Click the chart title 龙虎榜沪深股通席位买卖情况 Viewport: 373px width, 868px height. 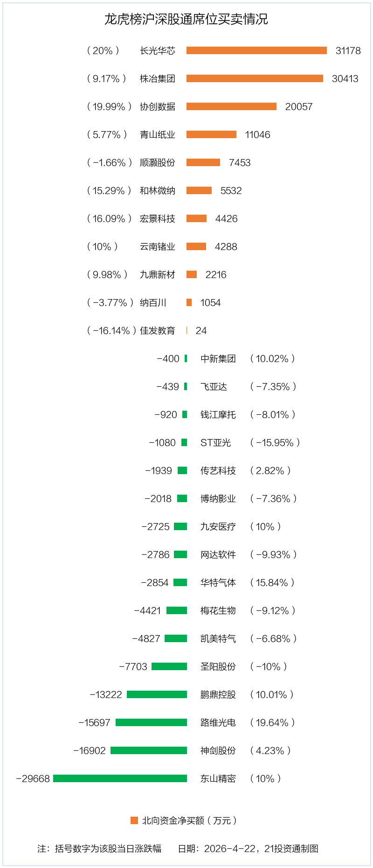(186, 19)
